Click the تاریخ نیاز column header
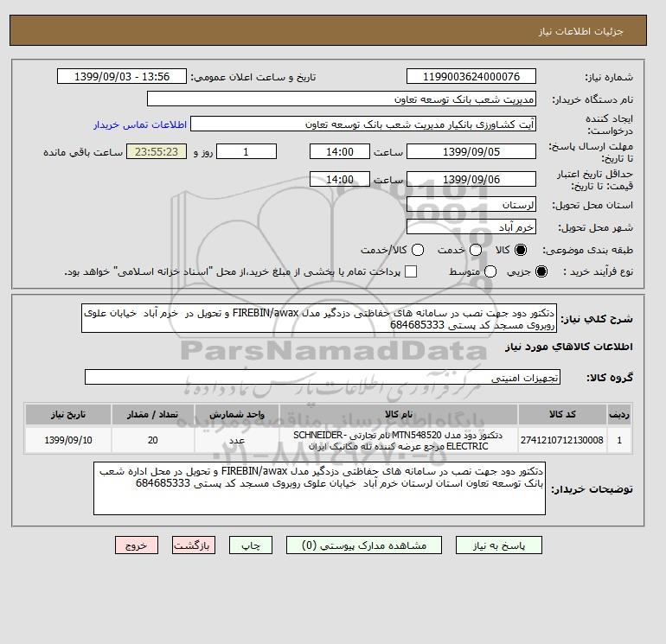Image resolution: width=666 pixels, height=644 pixels. click(68, 414)
